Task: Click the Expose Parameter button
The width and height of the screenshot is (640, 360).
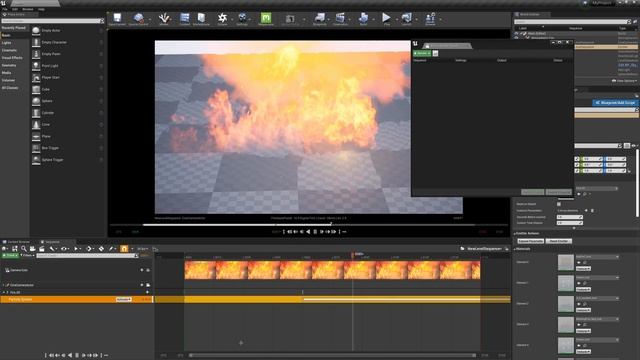Action: (530, 241)
